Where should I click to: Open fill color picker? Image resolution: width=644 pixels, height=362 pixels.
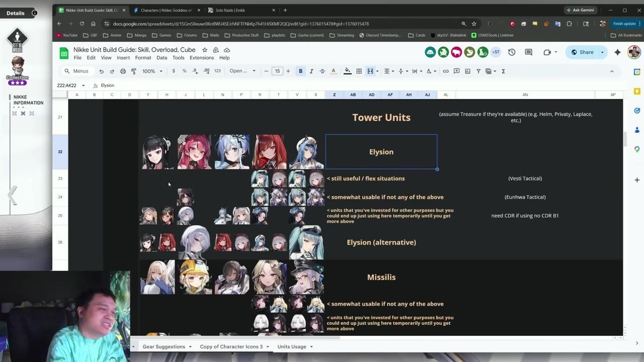347,71
